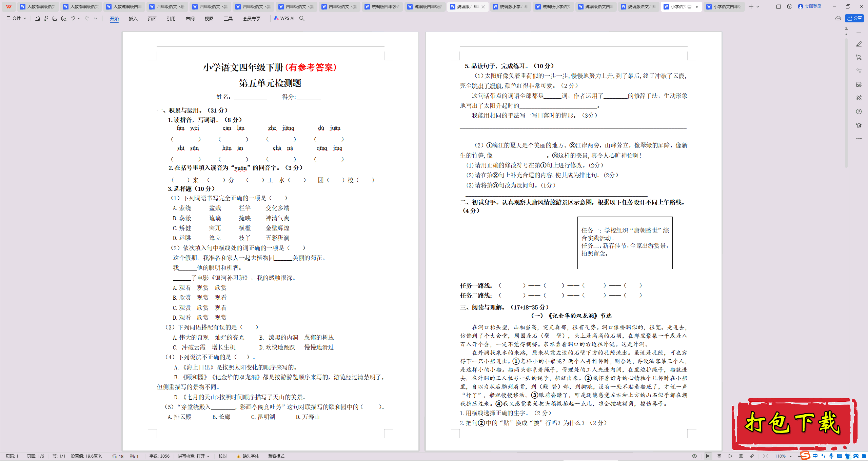Toggle Sogou Chinese/English input mode

point(815,456)
